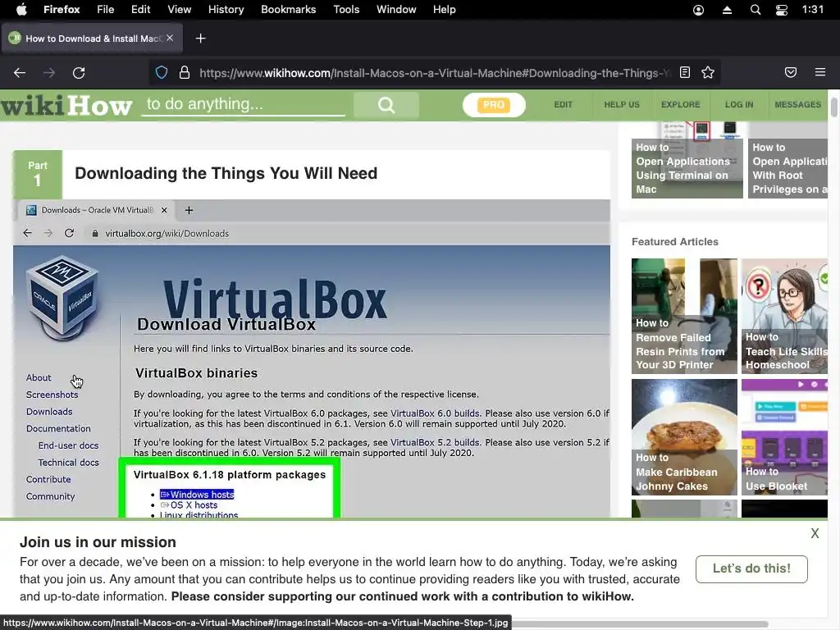Open the Bookmarks menu
Image resolution: width=840 pixels, height=630 pixels.
point(288,10)
